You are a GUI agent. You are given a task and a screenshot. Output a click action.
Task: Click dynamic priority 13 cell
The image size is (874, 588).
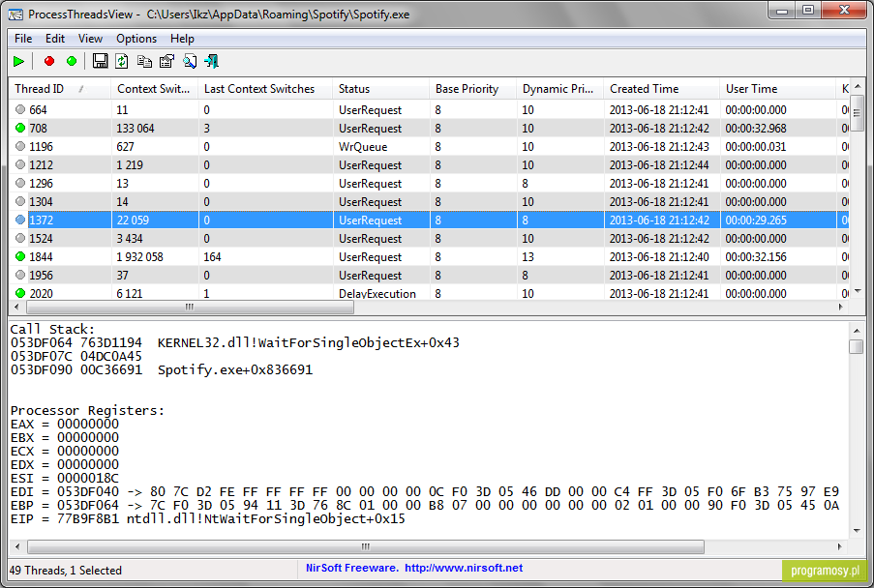coord(527,256)
